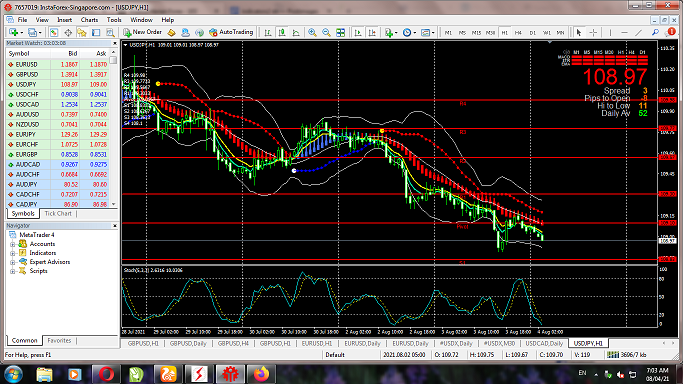Select the D1 timeframe button

532,33
